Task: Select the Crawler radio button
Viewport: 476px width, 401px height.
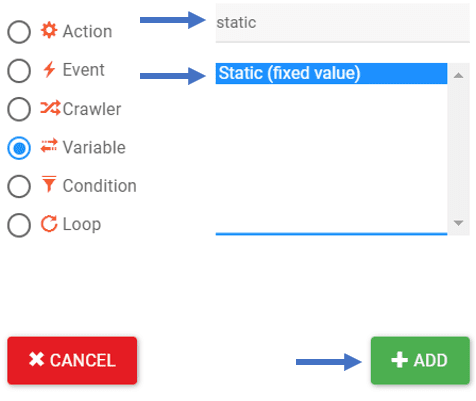Action: (19, 109)
